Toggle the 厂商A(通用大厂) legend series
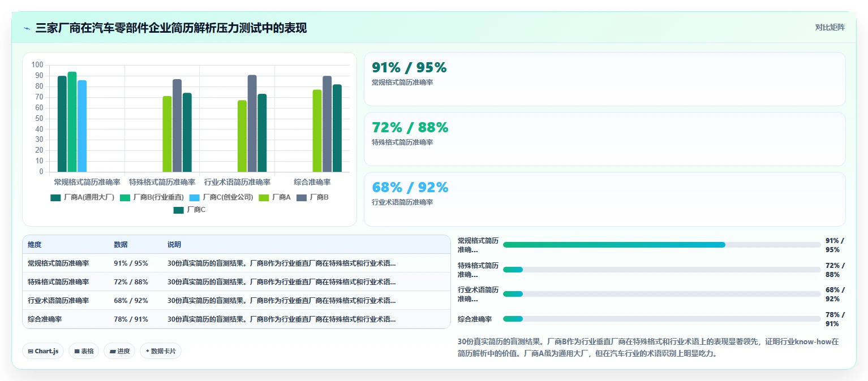Image resolution: width=868 pixels, height=381 pixels. click(83, 197)
